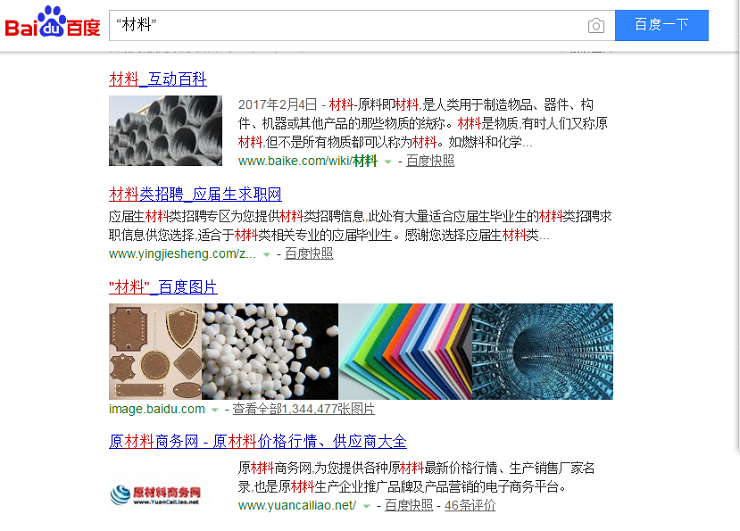This screenshot has height=531, width=740.
Task: Expand dropdown arrow next to yingjiesheng.com URL
Action: click(x=266, y=255)
